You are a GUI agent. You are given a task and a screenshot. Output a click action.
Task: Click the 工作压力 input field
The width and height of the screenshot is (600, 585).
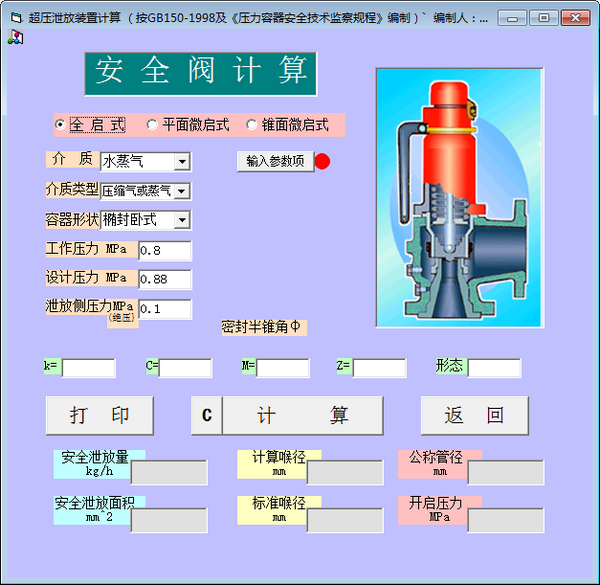pyautogui.click(x=164, y=250)
